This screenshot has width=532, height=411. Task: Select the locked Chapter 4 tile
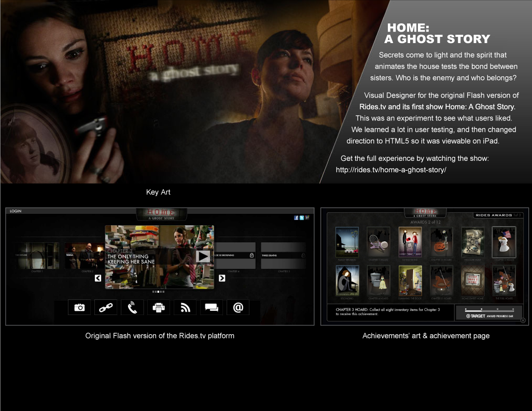233,255
